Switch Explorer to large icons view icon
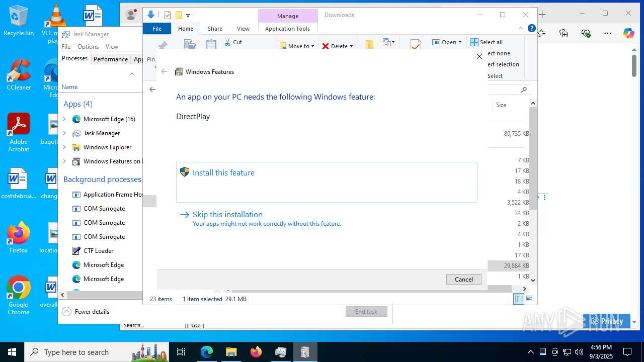This screenshot has width=644, height=362. click(529, 299)
